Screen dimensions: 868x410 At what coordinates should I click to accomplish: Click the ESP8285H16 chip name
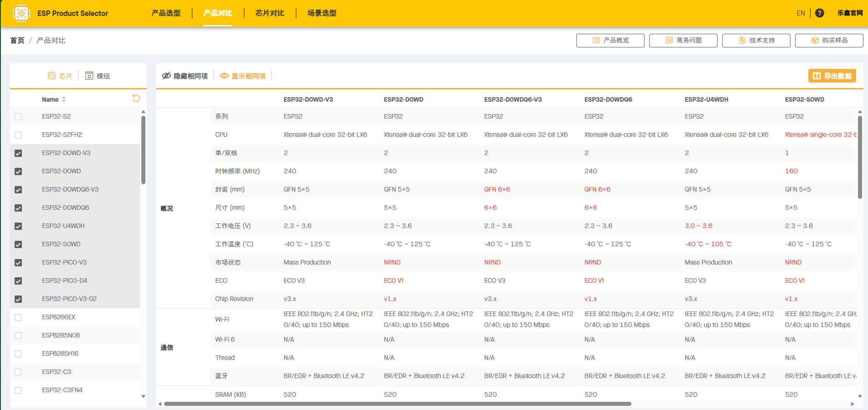pos(60,354)
